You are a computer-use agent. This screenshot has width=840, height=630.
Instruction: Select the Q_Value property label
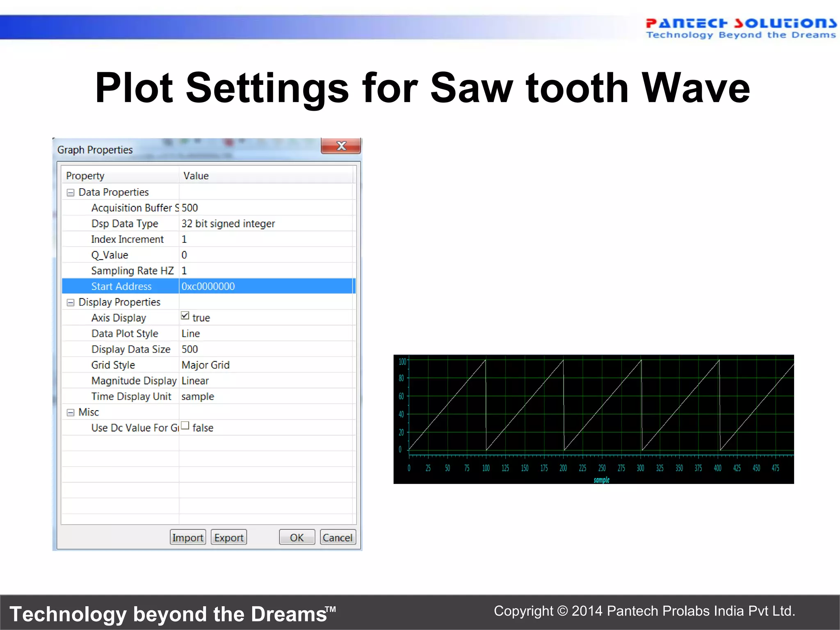(110, 255)
